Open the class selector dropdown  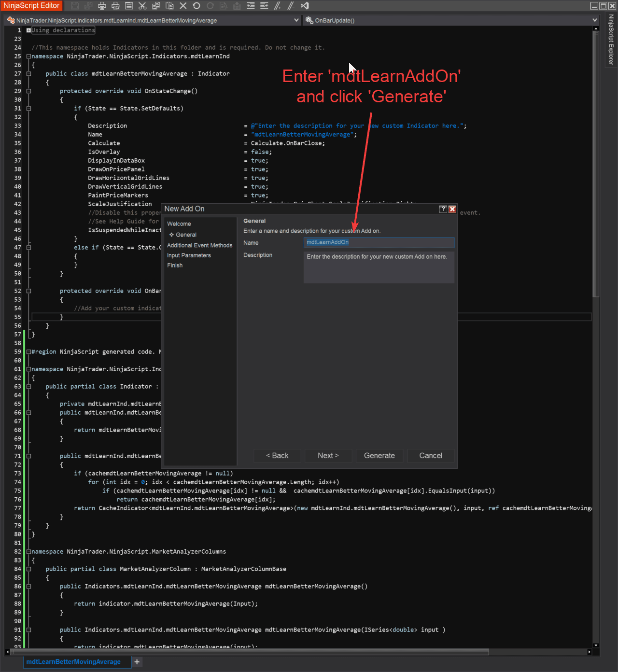tap(296, 20)
